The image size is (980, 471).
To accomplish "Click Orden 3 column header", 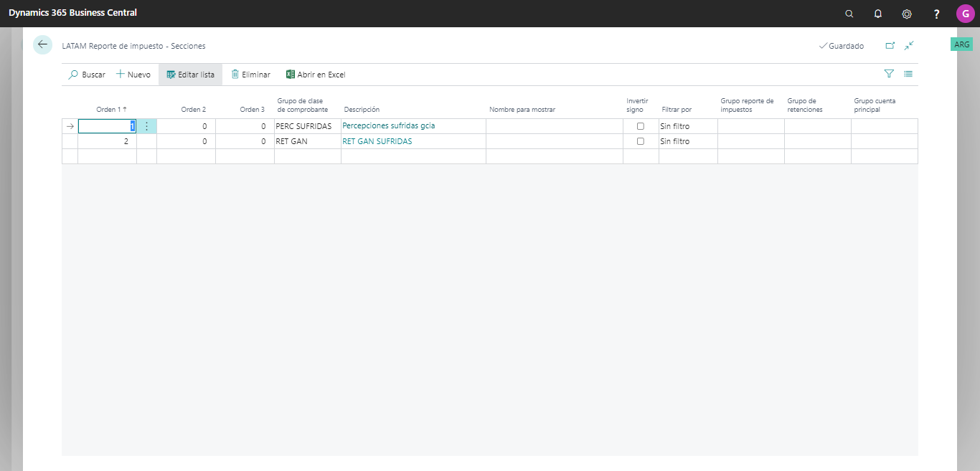I will [252, 110].
